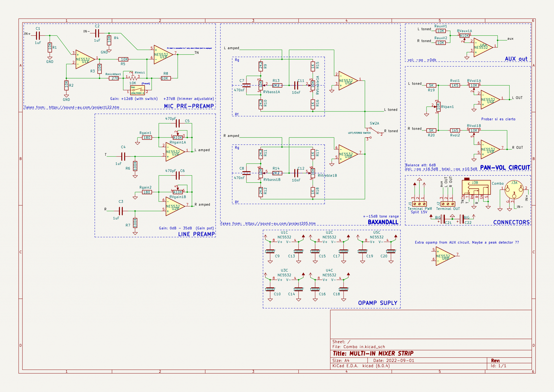Image resolution: width=554 pixels, height=392 pixels.
Task: Click capacitor C21 in the connectors block
Action: coord(443,219)
